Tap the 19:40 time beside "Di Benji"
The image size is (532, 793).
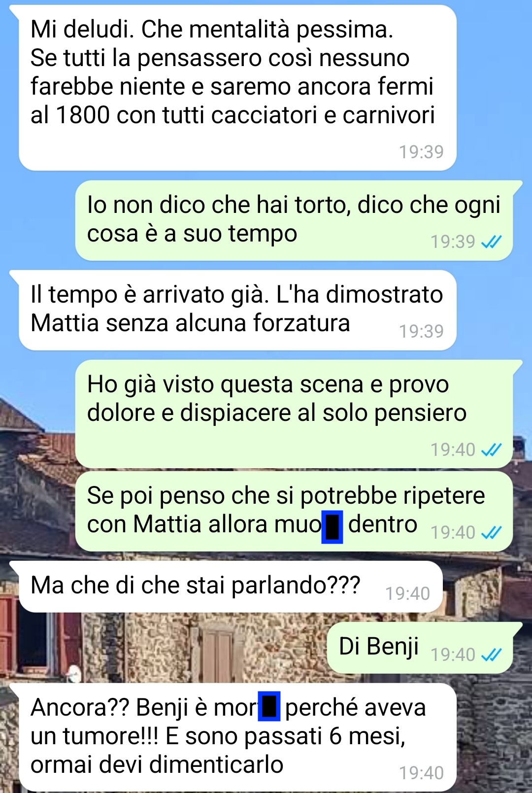(x=453, y=655)
